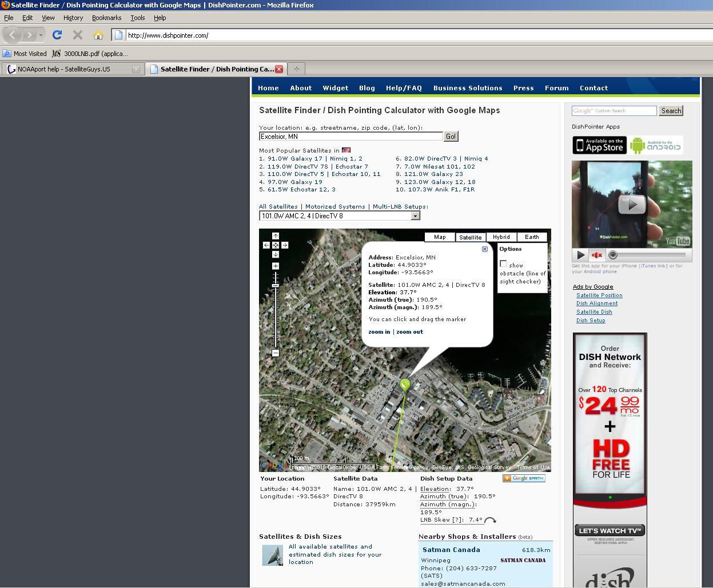Open back/forward history dropdown arrow
713x588 pixels.
[x=41, y=35]
